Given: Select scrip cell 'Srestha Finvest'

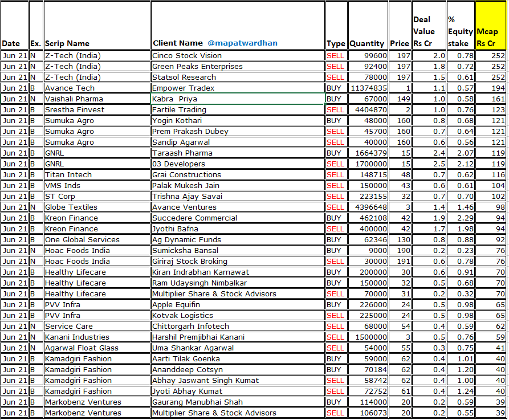Looking at the screenshot, I should tap(97, 110).
